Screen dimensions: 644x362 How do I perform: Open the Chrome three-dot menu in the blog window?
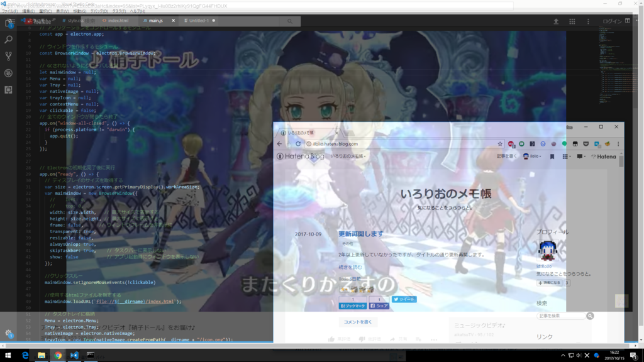[618, 144]
